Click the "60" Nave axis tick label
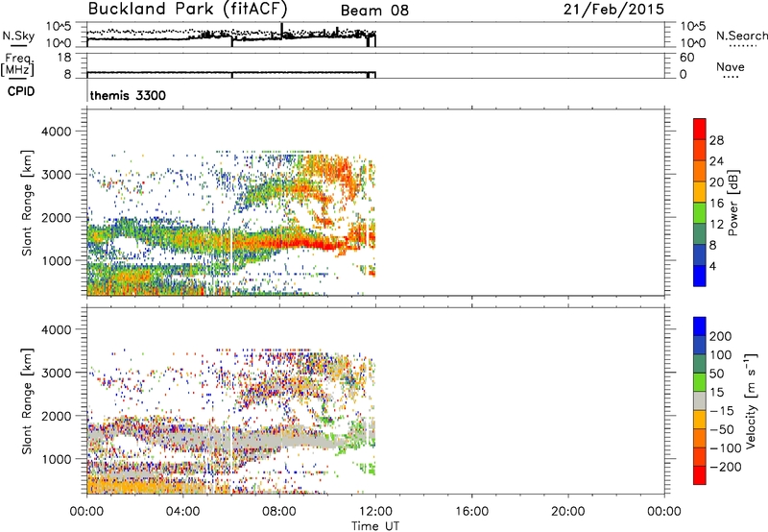The height and width of the screenshot is (532, 768). pyautogui.click(x=687, y=58)
